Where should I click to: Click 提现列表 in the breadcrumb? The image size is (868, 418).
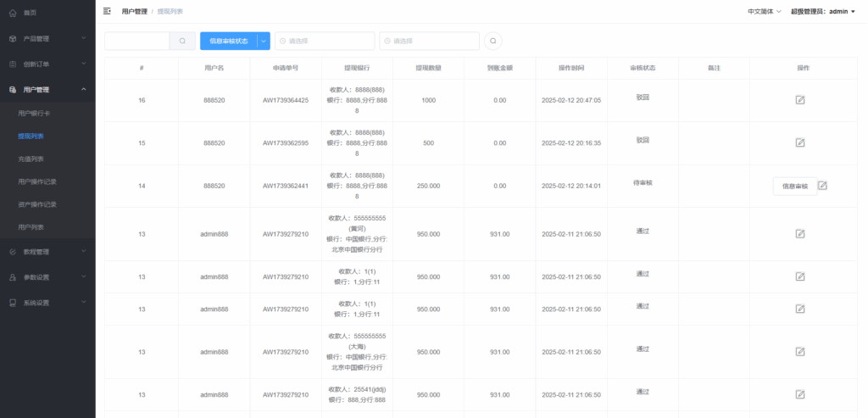click(170, 11)
